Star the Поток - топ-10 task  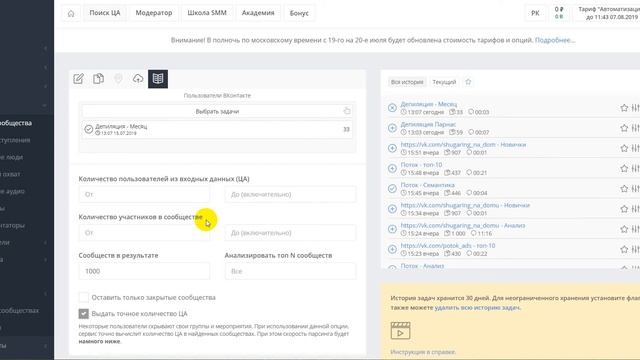[x=624, y=168]
